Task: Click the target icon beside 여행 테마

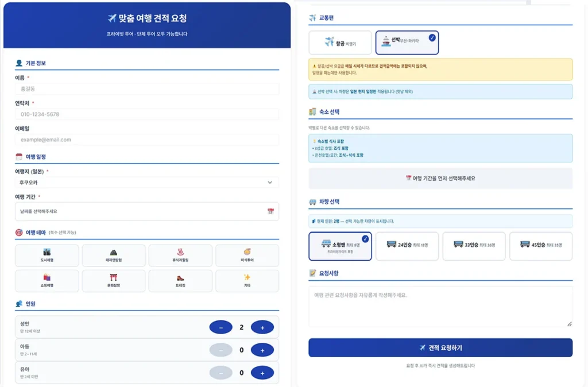Action: pyautogui.click(x=19, y=233)
